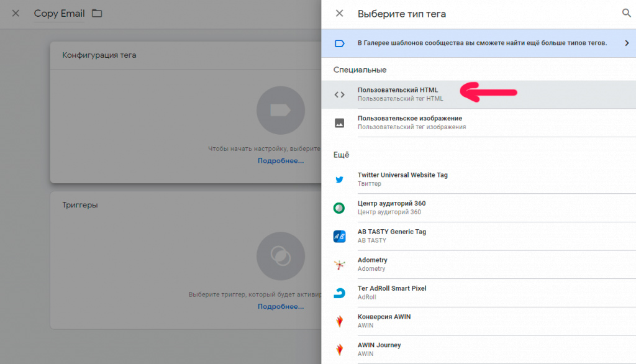Screen dimensions: 636x364
Task: Click the folder icon beside Copy Email
Action: click(97, 13)
